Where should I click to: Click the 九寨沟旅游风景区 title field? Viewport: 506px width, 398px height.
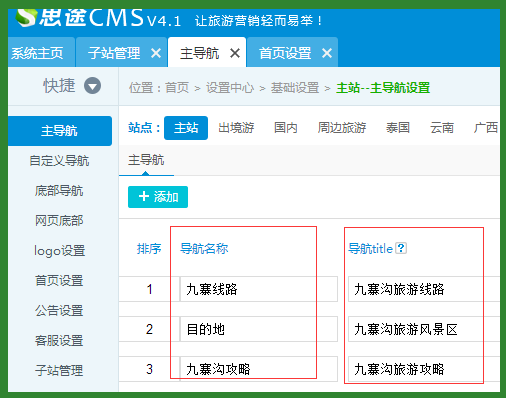click(423, 329)
